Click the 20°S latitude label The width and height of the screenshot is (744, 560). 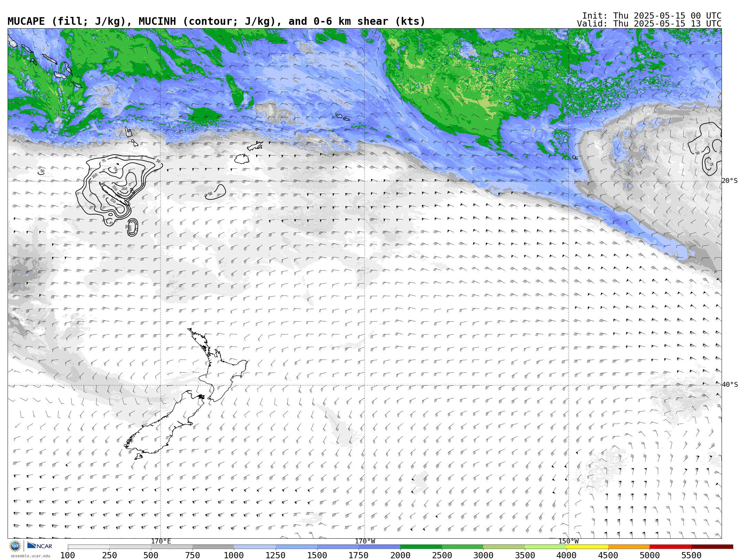click(x=730, y=181)
